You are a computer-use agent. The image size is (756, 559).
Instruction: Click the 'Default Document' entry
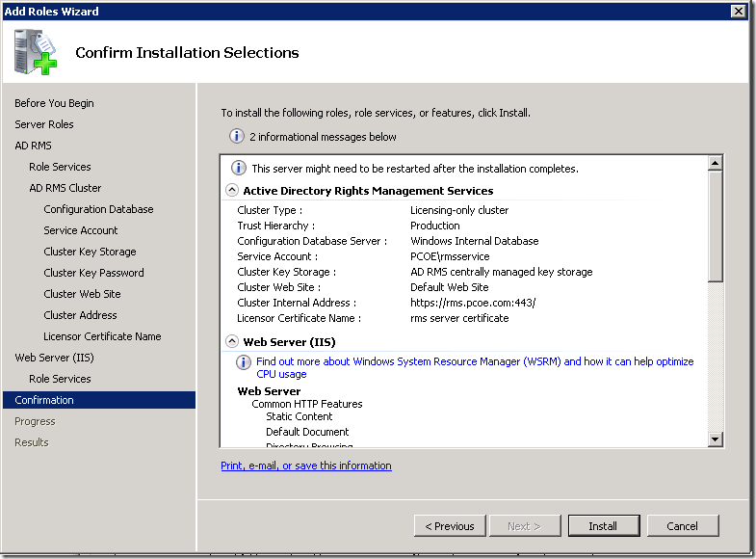pos(307,432)
